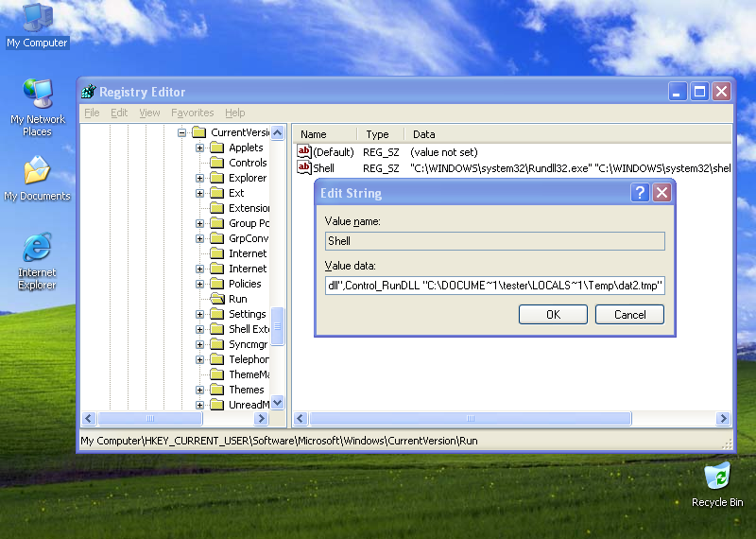Select the Extensions tree item label
The height and width of the screenshot is (539, 756).
(249, 208)
